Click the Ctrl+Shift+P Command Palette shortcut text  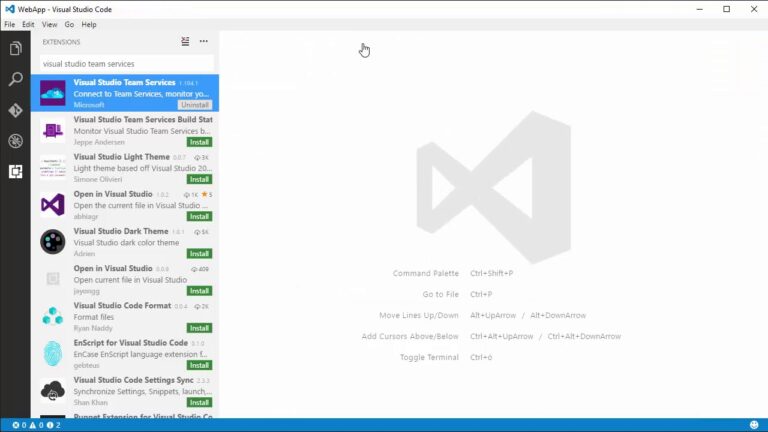[x=492, y=273]
